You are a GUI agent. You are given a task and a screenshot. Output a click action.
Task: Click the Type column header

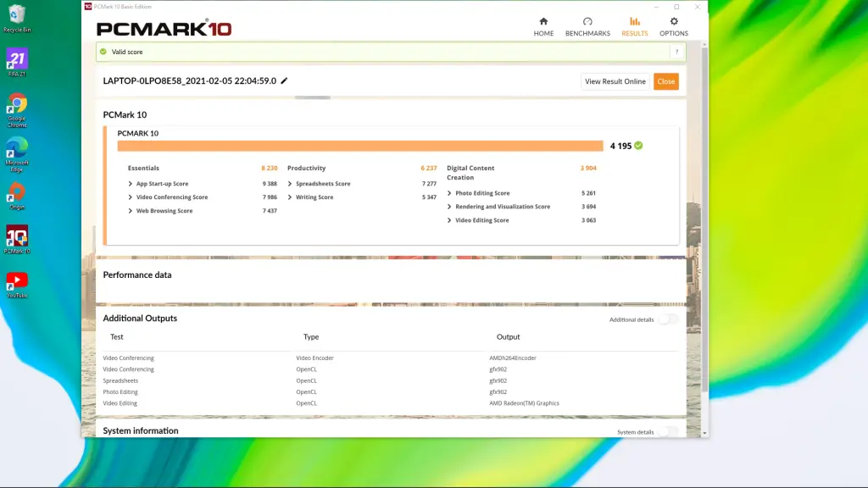(x=311, y=337)
